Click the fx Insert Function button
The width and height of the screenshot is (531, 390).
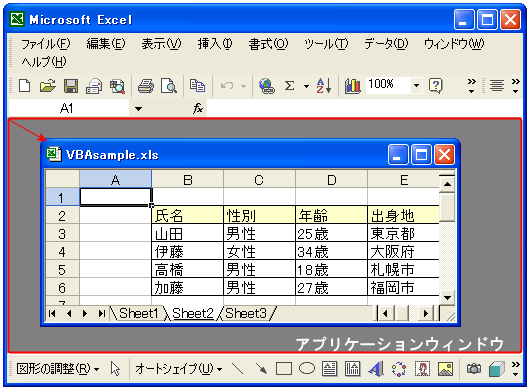[x=198, y=108]
